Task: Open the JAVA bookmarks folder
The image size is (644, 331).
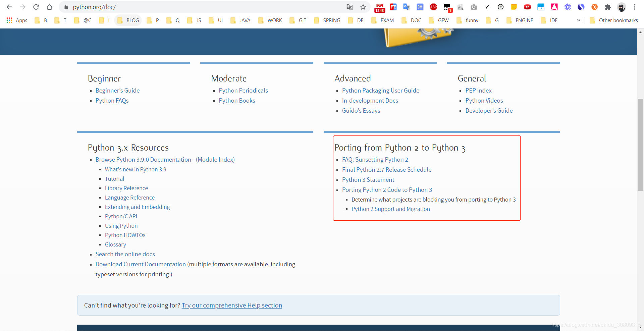Action: click(240, 20)
